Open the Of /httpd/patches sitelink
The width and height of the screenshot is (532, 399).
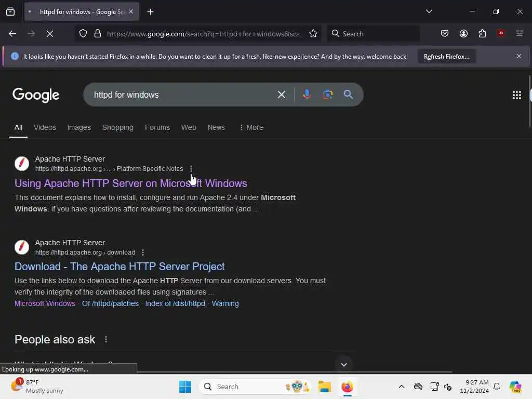point(110,303)
